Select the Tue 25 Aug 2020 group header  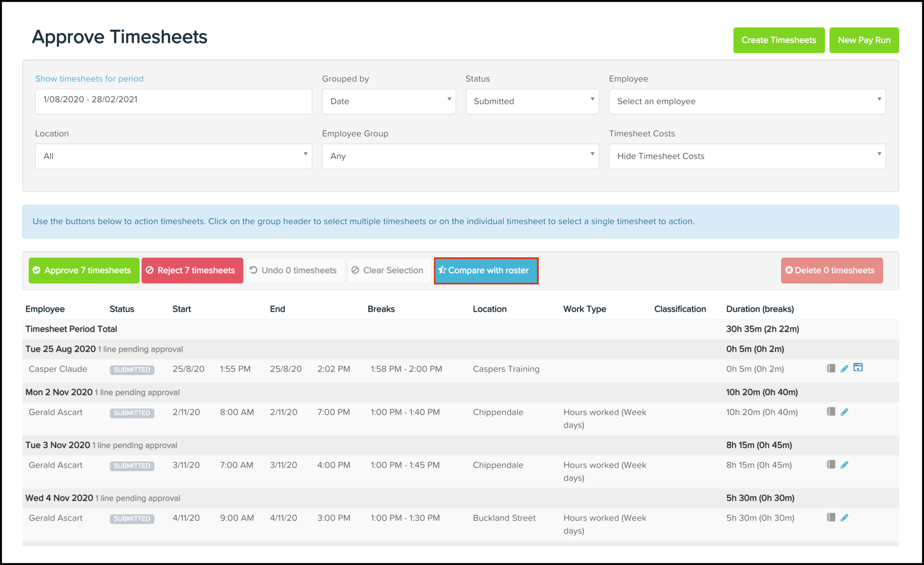coord(60,349)
